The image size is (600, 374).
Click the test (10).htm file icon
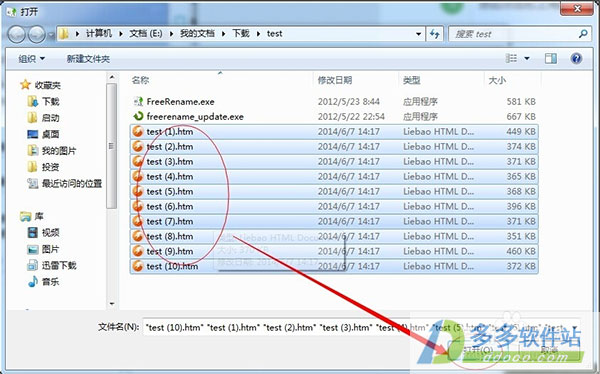[137, 266]
